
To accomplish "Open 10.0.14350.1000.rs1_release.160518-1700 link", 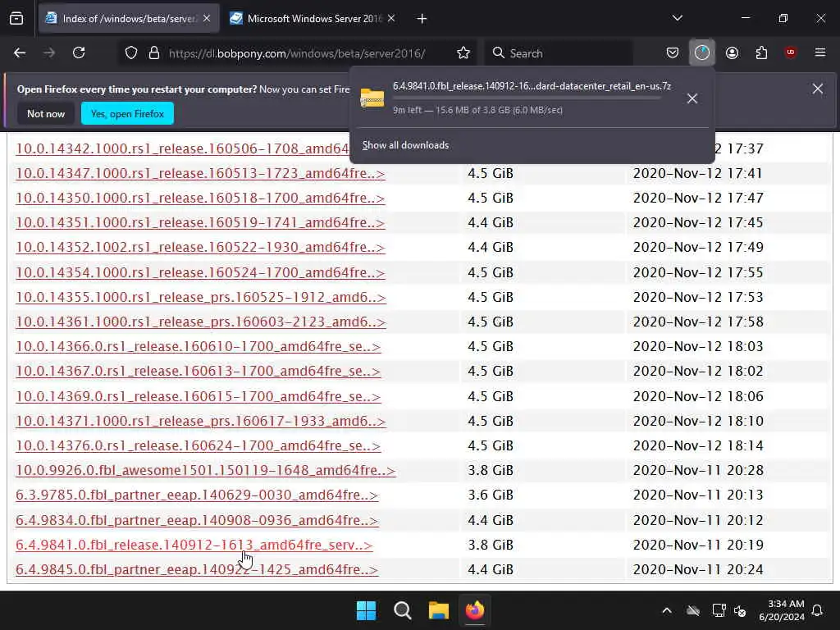I will coord(200,198).
